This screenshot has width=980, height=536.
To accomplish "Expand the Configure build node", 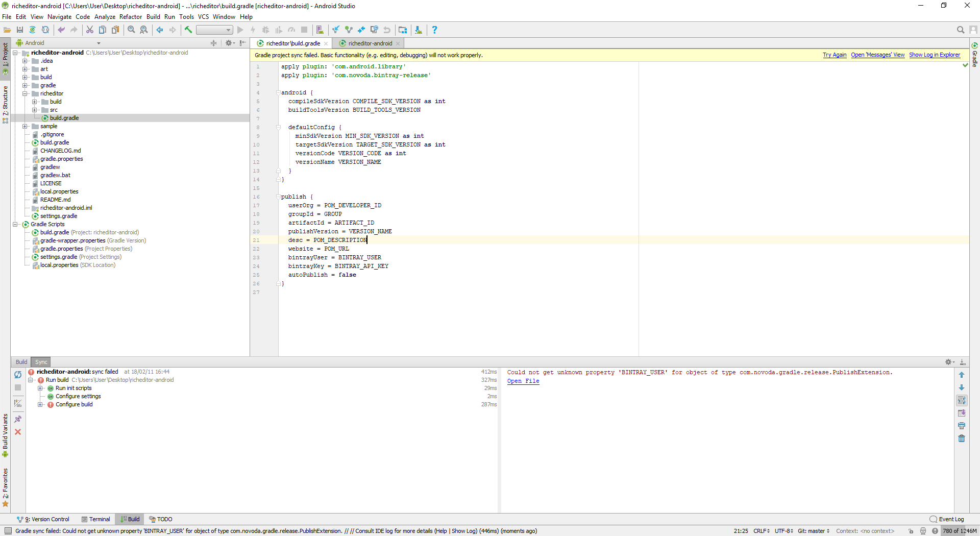I will pos(41,404).
